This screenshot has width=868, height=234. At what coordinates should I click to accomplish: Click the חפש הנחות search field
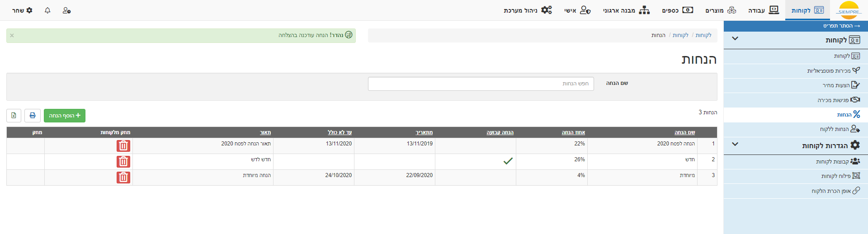pyautogui.click(x=481, y=84)
